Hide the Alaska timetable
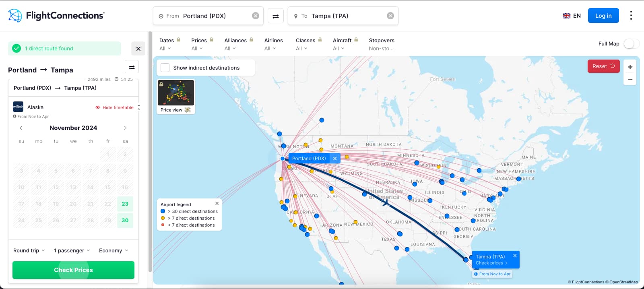 click(114, 107)
